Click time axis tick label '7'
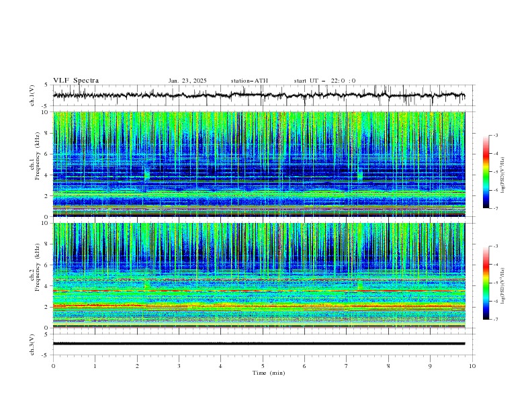Screen dimensions: 532x411 point(347,366)
